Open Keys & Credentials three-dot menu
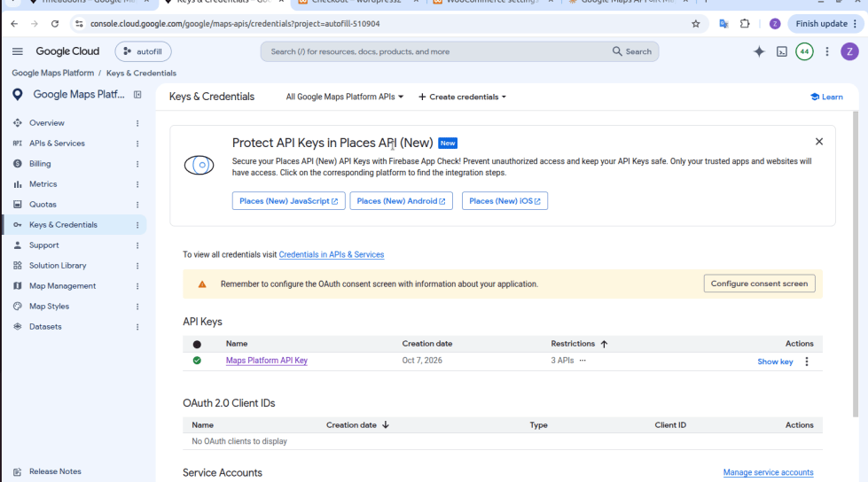868x482 pixels. 137,225
